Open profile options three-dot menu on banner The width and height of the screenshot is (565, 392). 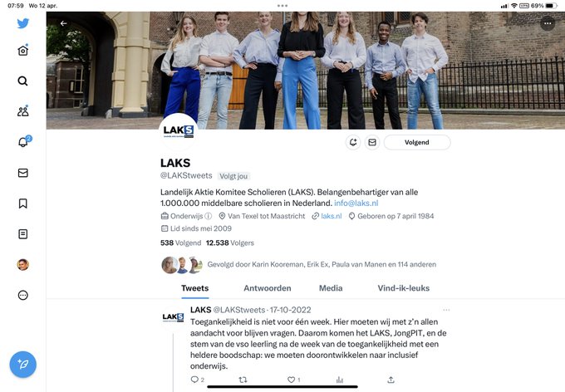548,23
